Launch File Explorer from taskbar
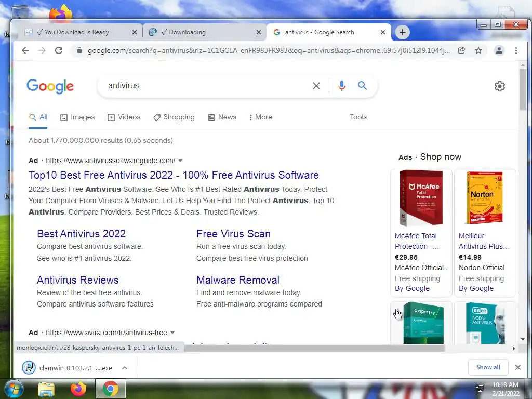This screenshot has height=399, width=532. pos(46,389)
